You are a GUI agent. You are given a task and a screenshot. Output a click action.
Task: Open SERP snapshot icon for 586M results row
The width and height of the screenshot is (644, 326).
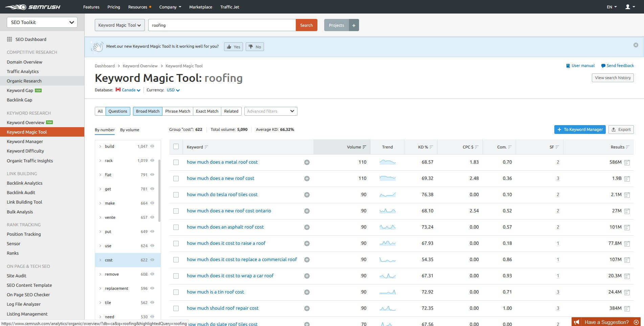(x=627, y=163)
